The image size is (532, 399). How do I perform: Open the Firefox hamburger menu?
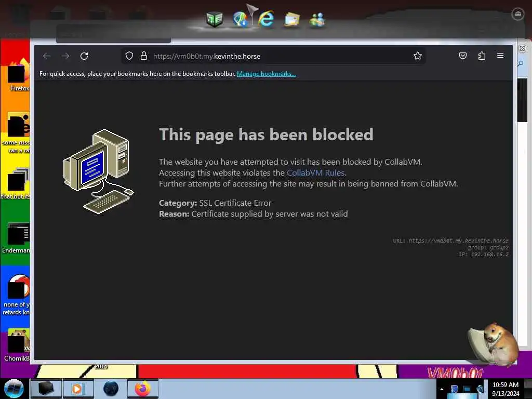pos(500,55)
